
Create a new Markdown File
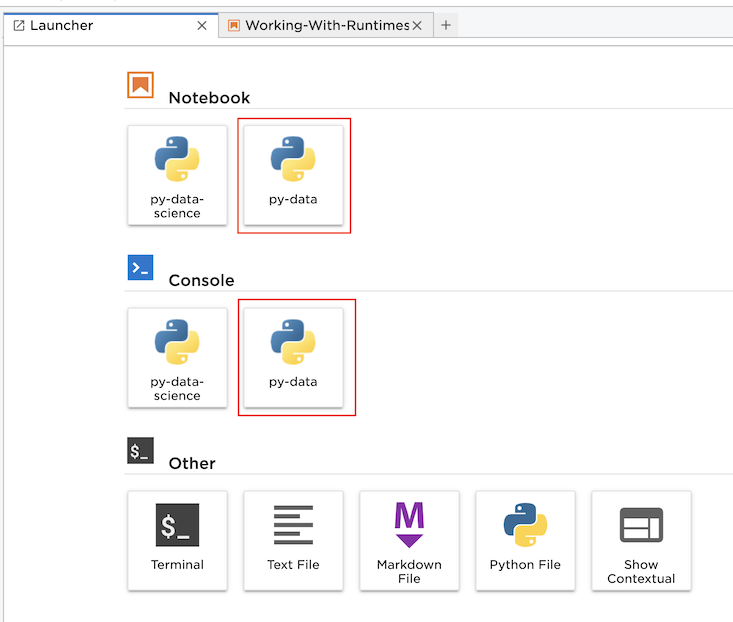(409, 539)
